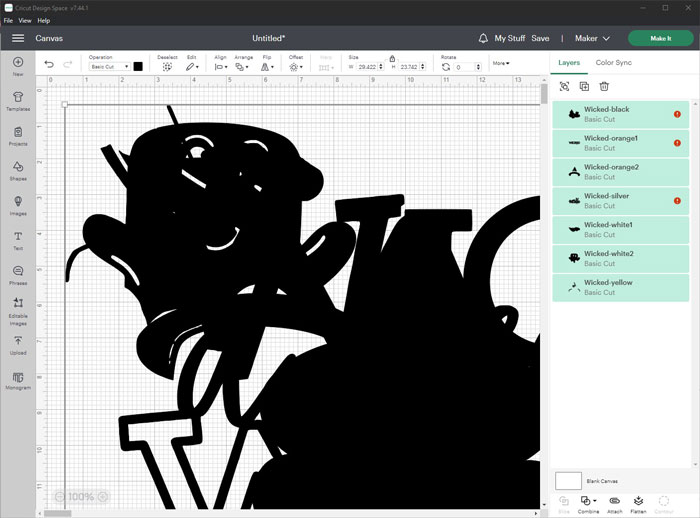Click the Upload icon

click(18, 341)
